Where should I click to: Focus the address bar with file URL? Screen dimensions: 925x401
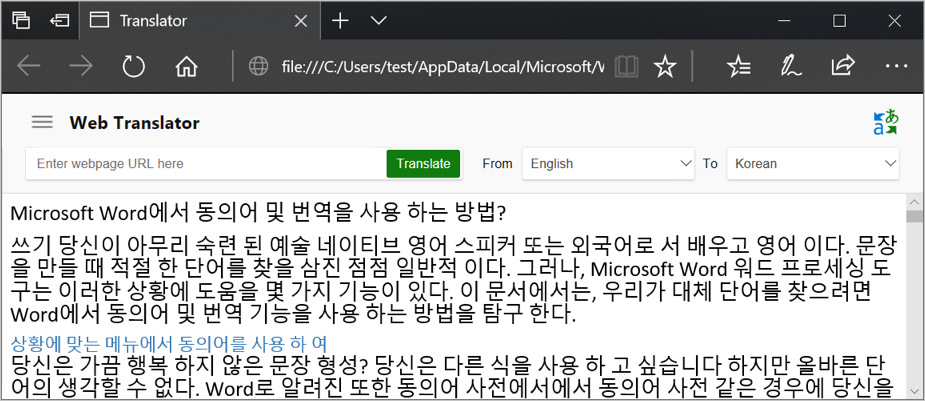click(x=442, y=67)
